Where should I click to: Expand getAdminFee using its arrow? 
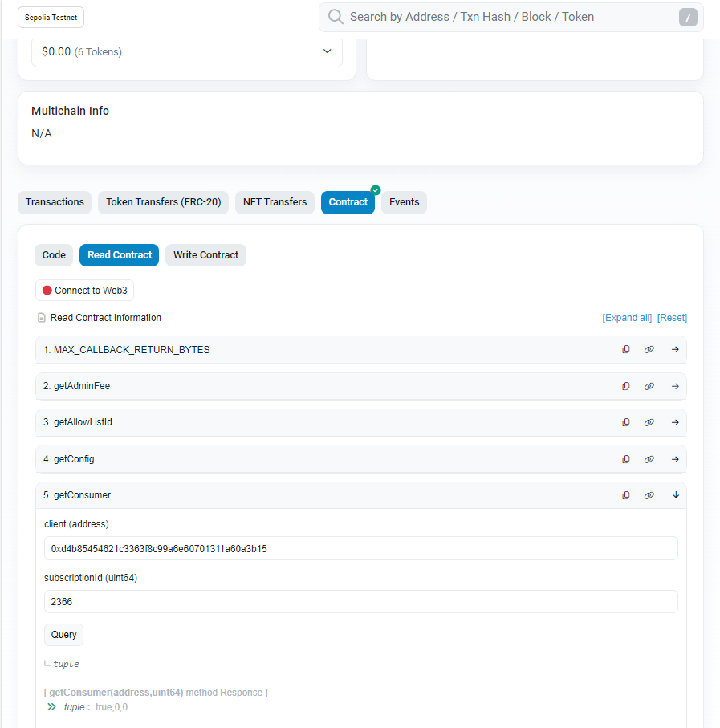point(675,386)
